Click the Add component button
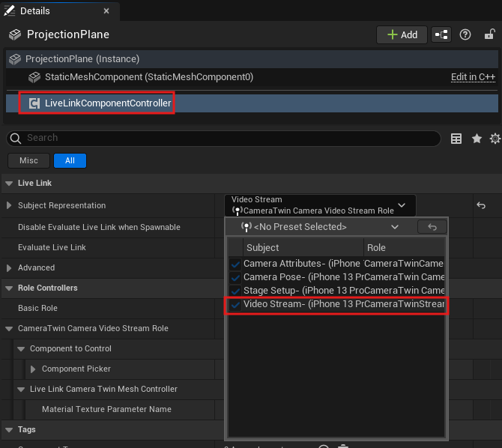502x448 pixels. click(x=402, y=34)
